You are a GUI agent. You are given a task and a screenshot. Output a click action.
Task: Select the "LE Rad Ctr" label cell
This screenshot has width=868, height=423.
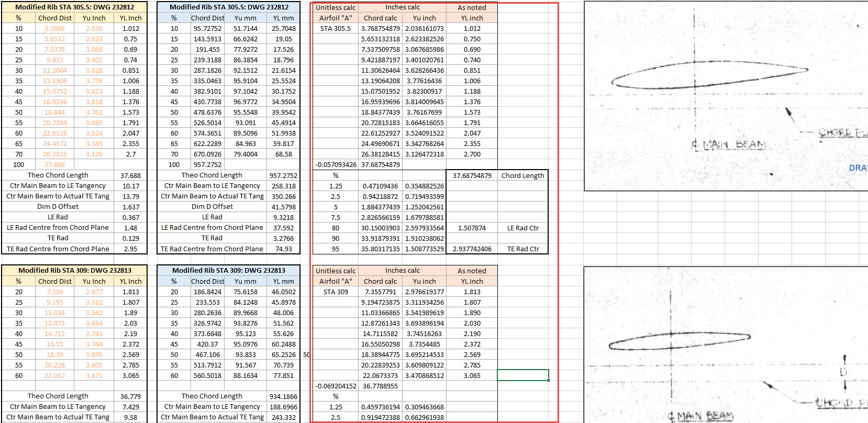pyautogui.click(x=522, y=228)
